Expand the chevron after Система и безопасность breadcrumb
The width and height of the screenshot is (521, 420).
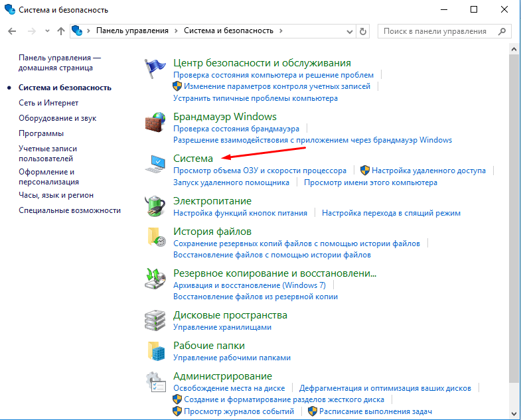pos(281,31)
